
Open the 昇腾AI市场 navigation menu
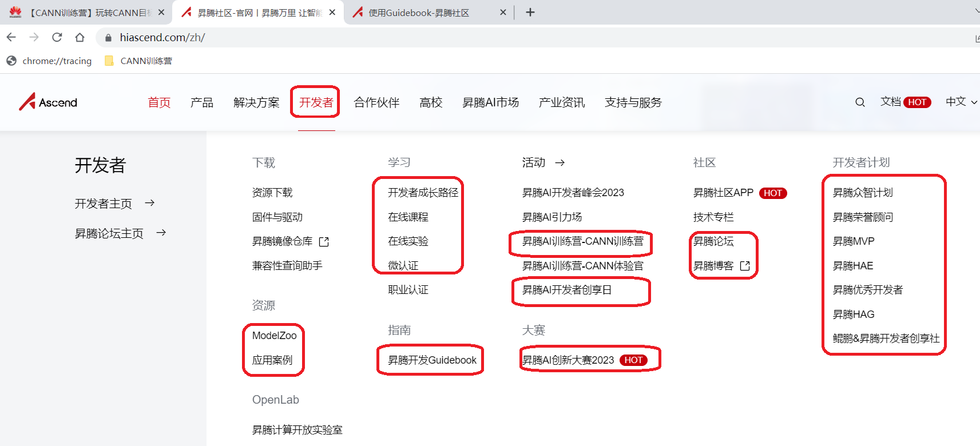pyautogui.click(x=490, y=102)
